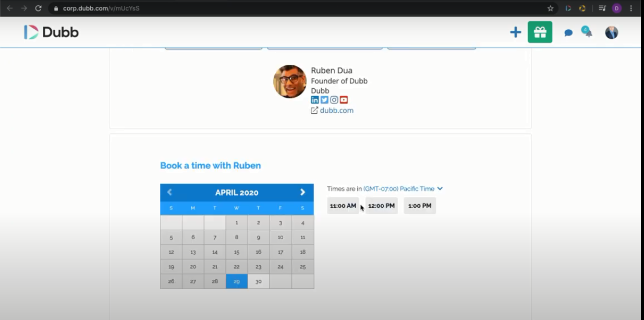The image size is (644, 320).
Task: Select April 6 in the calendar
Action: tap(193, 238)
